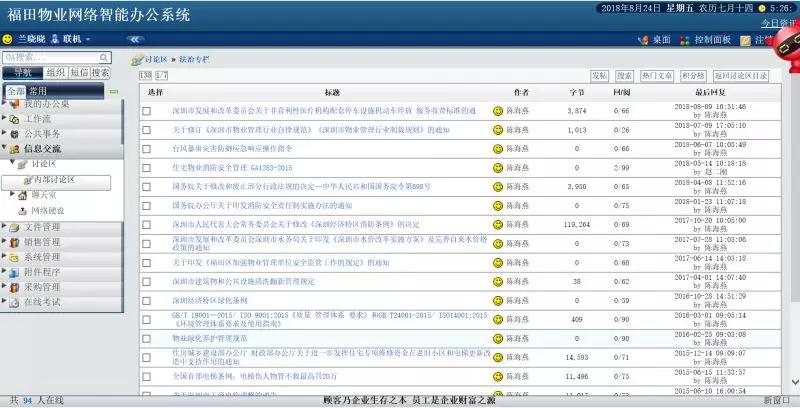Click the 销售管理 module icon
Image resolution: width=800 pixels, height=408 pixels.
(15, 243)
